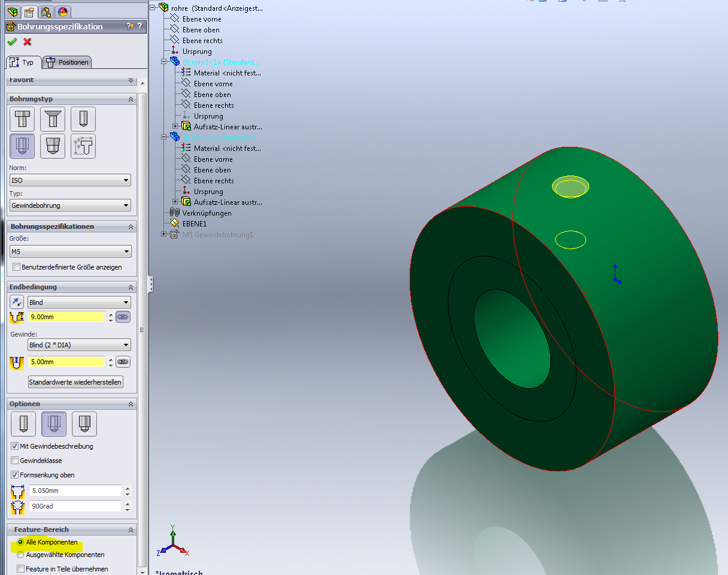The width and height of the screenshot is (728, 575).
Task: Select root Ebene oben in tree
Action: 201,30
